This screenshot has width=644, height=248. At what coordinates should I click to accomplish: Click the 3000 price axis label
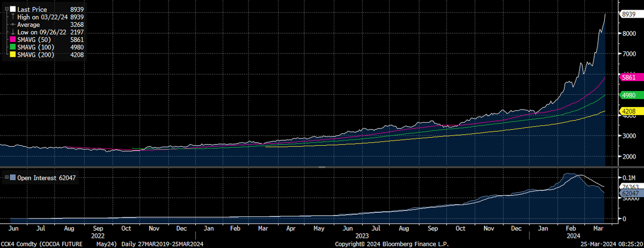click(x=628, y=136)
